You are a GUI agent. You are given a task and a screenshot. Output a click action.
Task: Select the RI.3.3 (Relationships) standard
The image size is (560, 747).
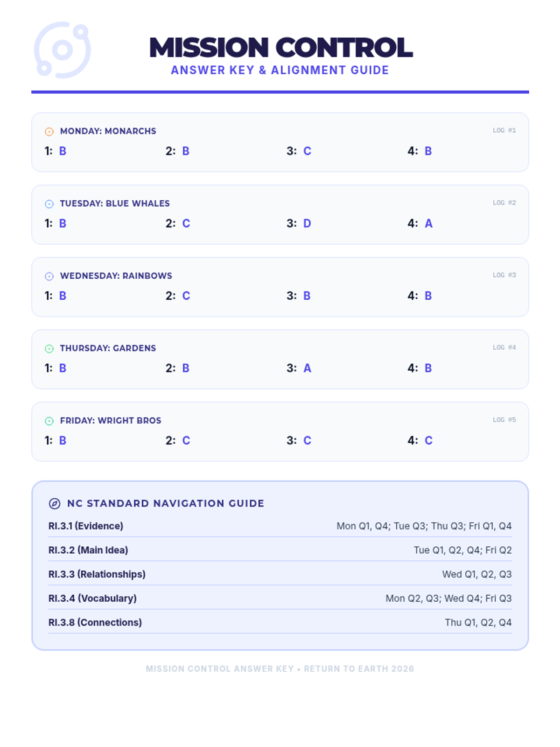click(x=97, y=574)
